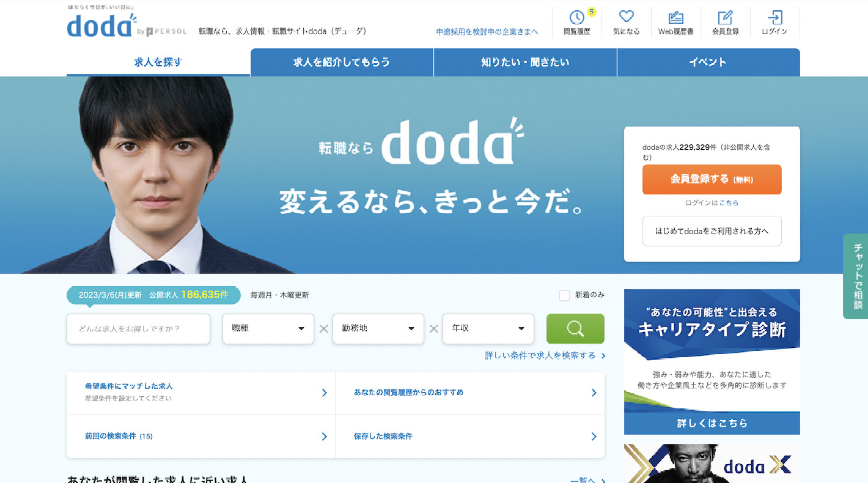Click the doda X banner
Viewport: 868px width, 483px height.
(x=712, y=463)
